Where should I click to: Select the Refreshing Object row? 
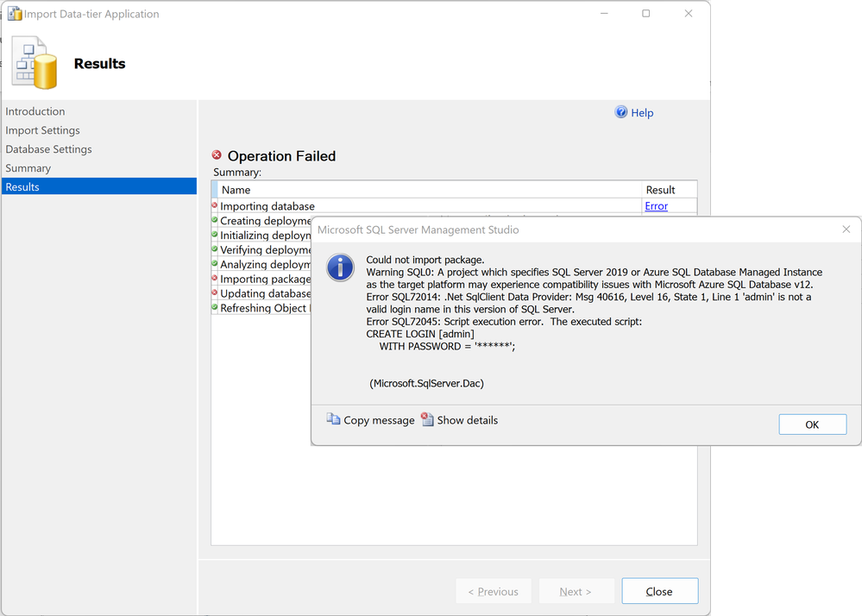click(261, 308)
